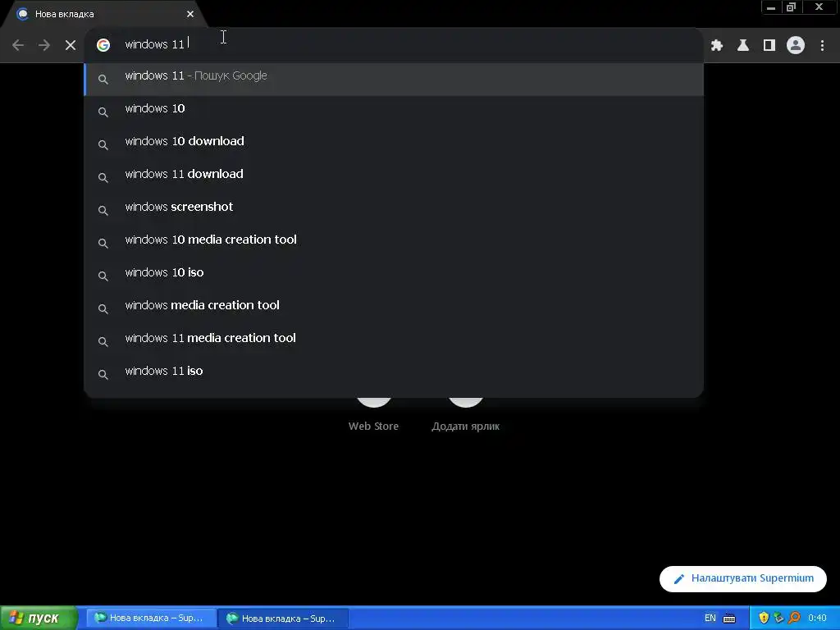
Task: Click search icon beside windows screenshot suggestion
Action: [x=103, y=211]
